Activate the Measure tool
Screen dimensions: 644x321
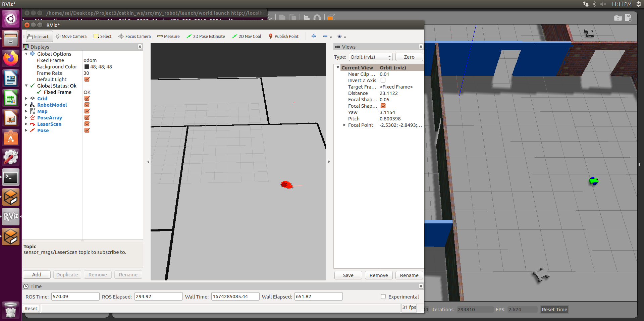168,36
